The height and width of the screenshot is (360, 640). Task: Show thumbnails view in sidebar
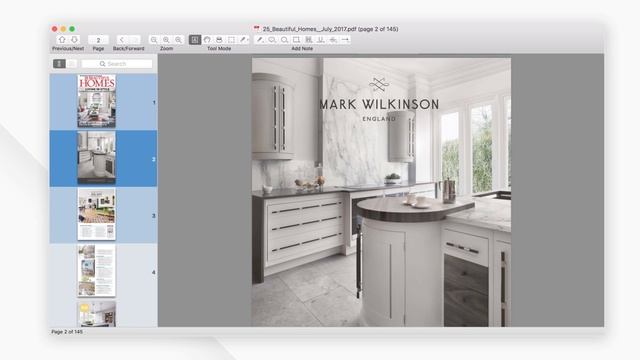(x=59, y=64)
